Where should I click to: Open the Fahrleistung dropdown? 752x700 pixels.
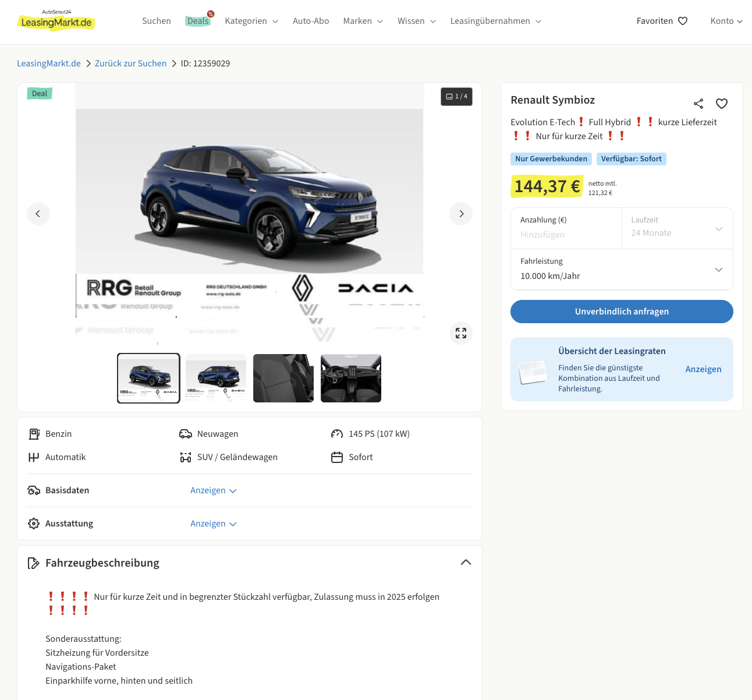tap(622, 269)
